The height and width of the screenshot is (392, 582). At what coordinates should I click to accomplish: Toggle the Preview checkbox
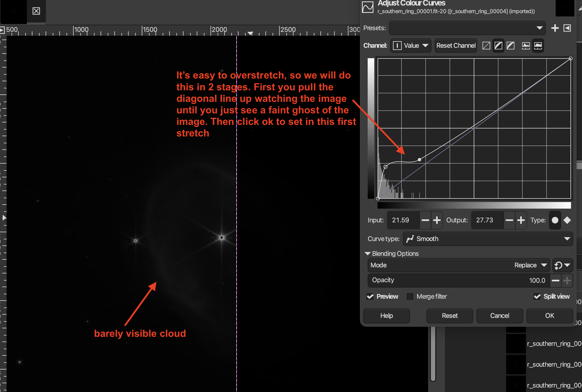pos(370,296)
